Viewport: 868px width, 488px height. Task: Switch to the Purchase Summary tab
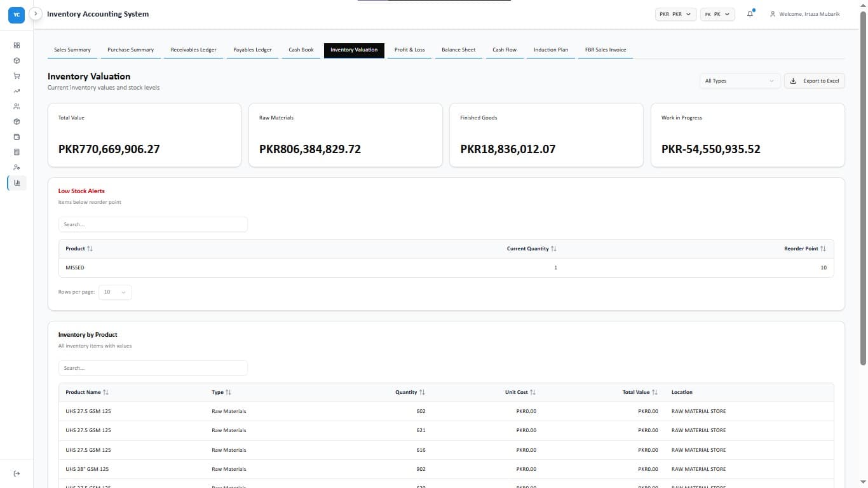(x=131, y=50)
